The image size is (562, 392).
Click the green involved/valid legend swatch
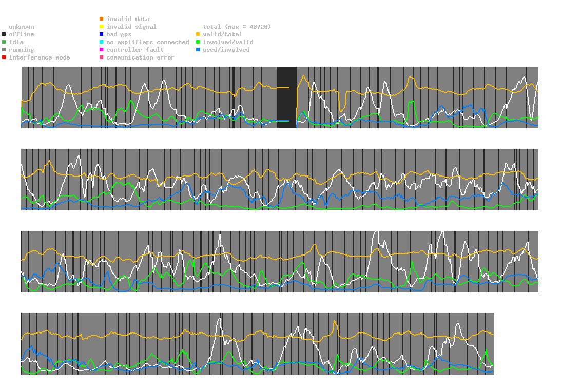tap(198, 42)
